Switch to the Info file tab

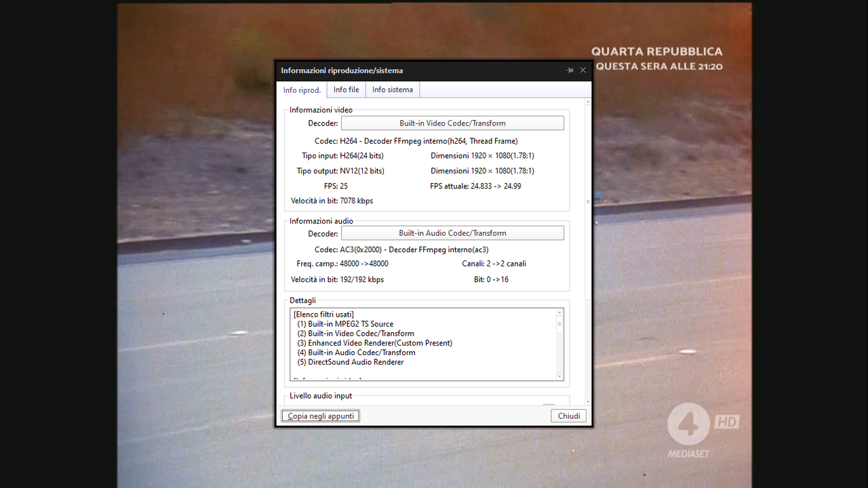tap(346, 89)
